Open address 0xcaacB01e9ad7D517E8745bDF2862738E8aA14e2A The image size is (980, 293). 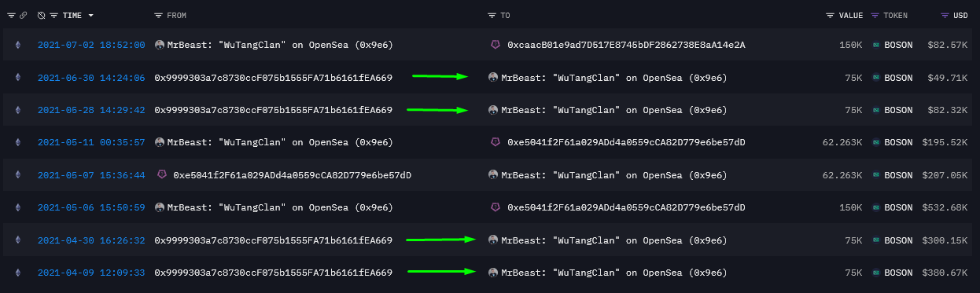[x=626, y=46]
